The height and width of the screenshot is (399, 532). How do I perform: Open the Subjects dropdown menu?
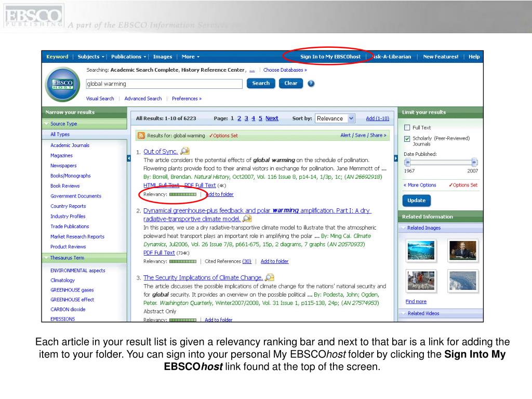coord(90,57)
